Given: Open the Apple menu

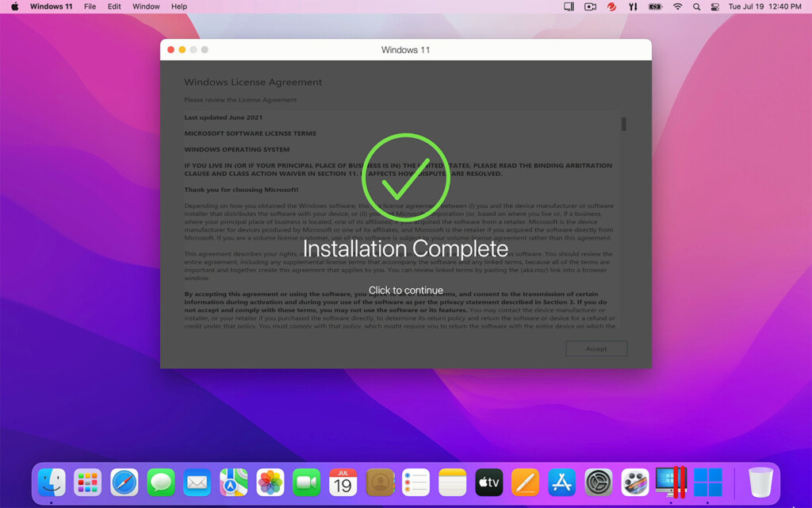Looking at the screenshot, I should click(x=14, y=6).
